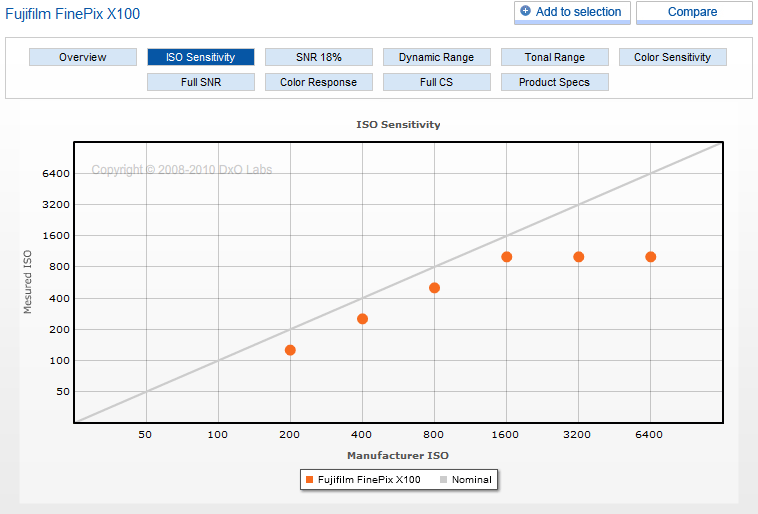Open the Full CS tab
Screen dimensions: 758x514
pyautogui.click(x=437, y=82)
